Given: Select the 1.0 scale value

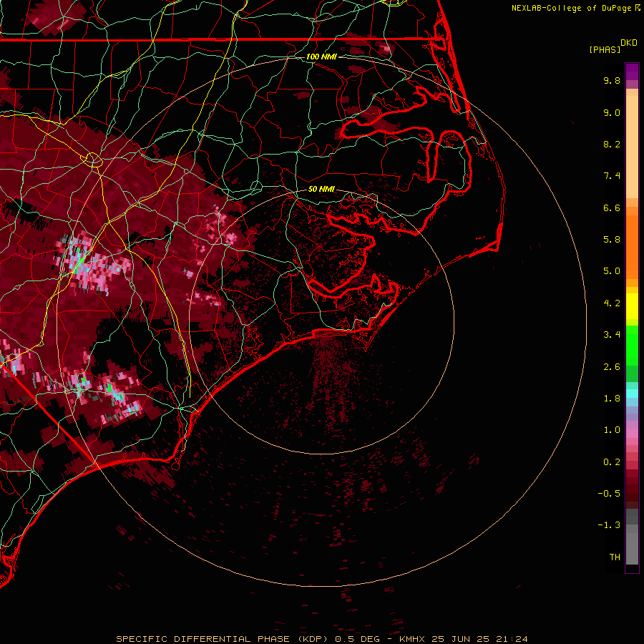Looking at the screenshot, I should [x=612, y=430].
